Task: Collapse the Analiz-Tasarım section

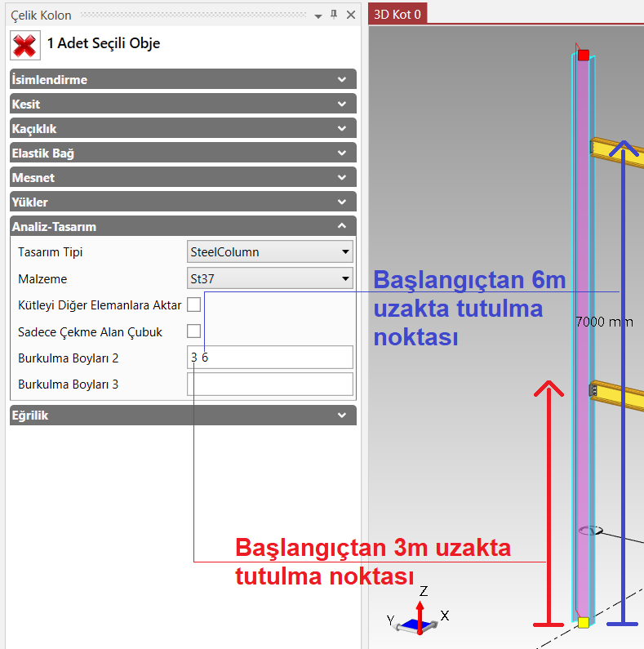Action: click(183, 226)
